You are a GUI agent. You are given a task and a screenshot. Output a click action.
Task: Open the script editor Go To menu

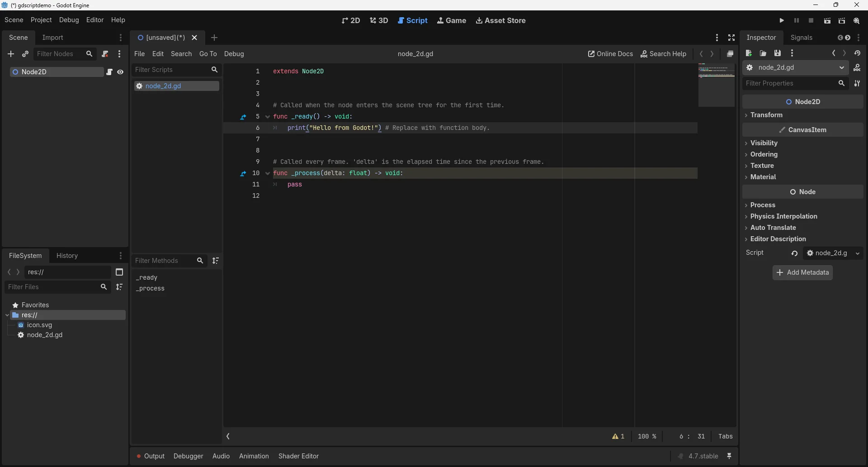[x=208, y=54]
